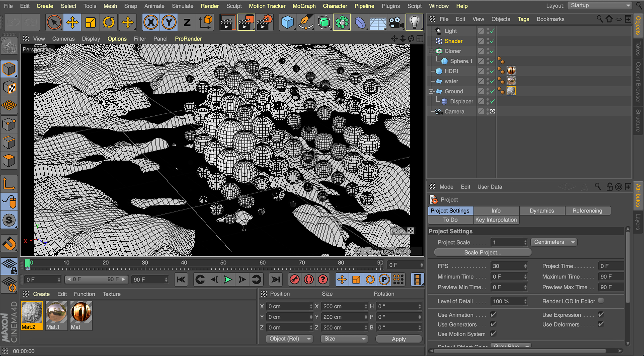Image resolution: width=644 pixels, height=356 pixels.
Task: Disable the Use Animation checkbox
Action: [493, 315]
